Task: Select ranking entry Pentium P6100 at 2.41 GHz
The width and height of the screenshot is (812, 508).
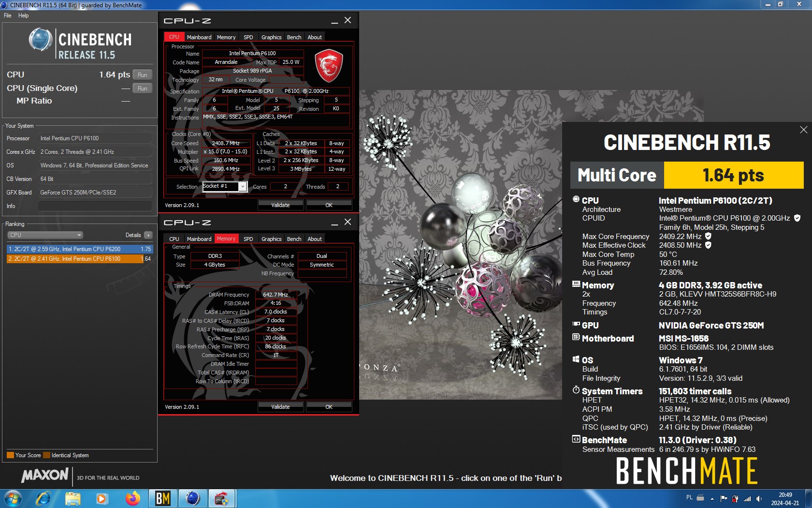Action: 80,259
